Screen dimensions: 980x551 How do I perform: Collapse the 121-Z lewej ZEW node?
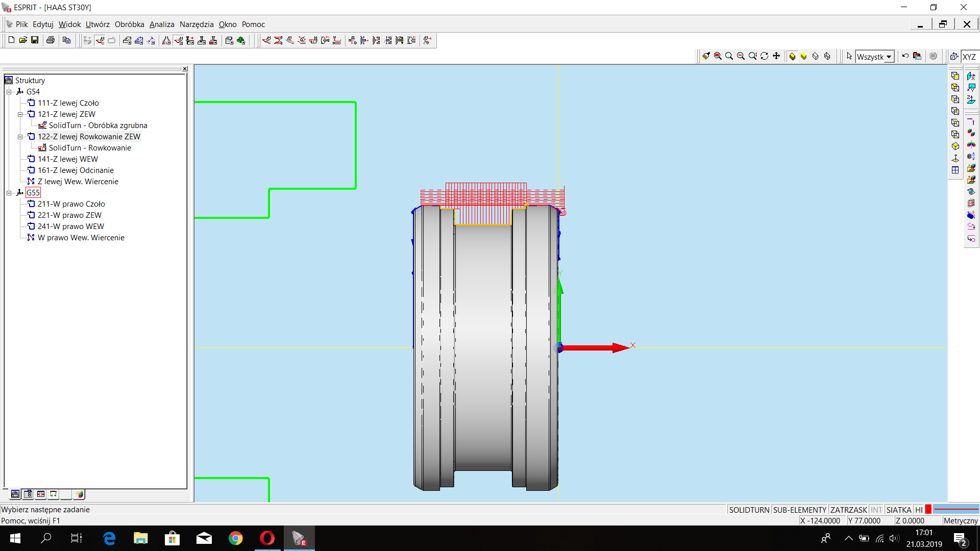[20, 114]
